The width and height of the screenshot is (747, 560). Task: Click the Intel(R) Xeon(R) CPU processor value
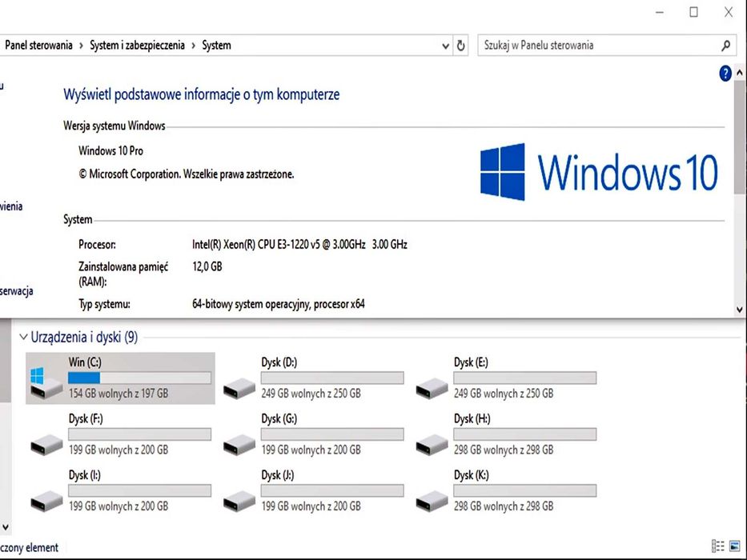click(299, 245)
